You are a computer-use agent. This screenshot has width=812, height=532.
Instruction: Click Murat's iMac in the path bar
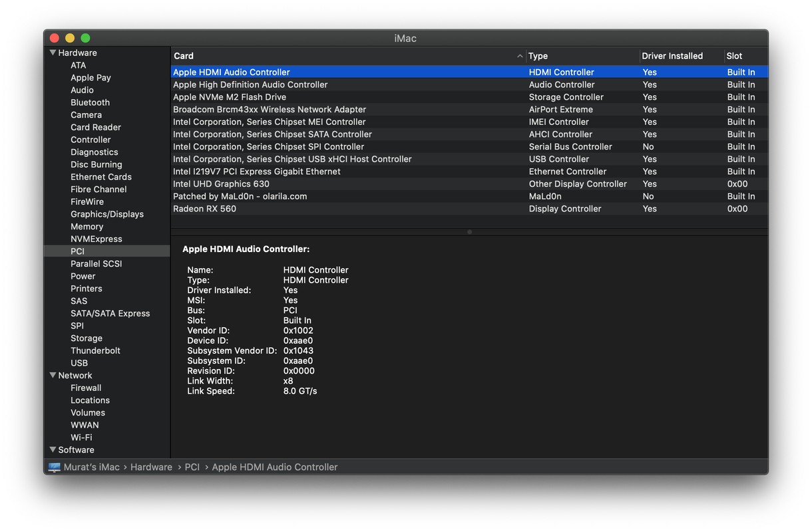(x=92, y=467)
